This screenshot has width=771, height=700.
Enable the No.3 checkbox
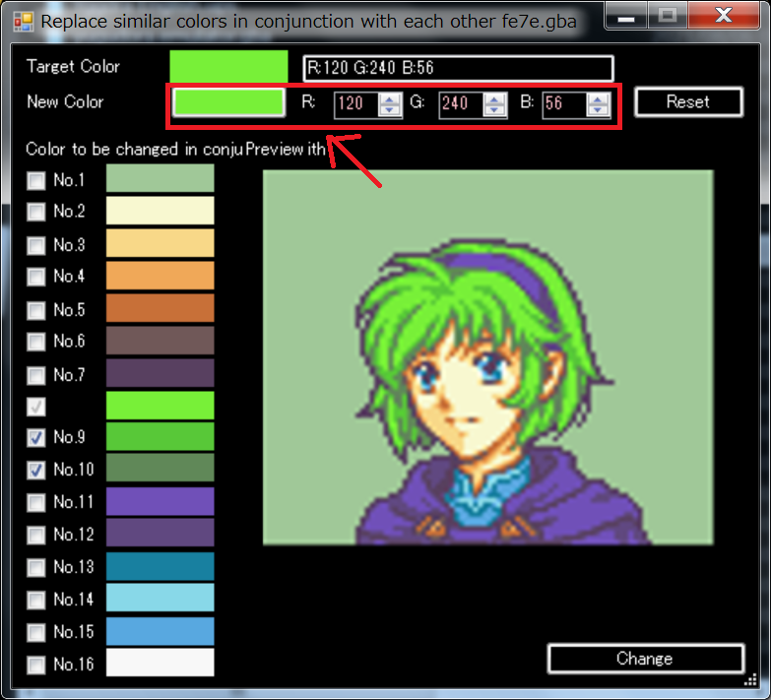(35, 245)
